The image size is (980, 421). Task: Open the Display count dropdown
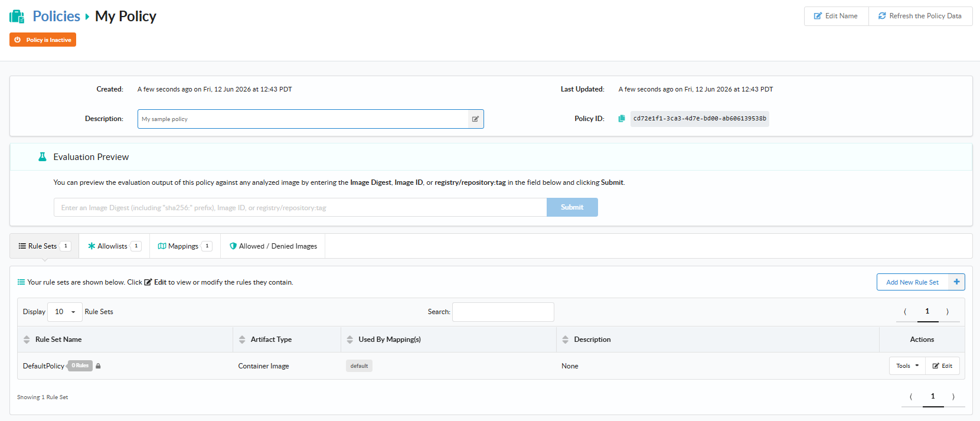tap(65, 312)
